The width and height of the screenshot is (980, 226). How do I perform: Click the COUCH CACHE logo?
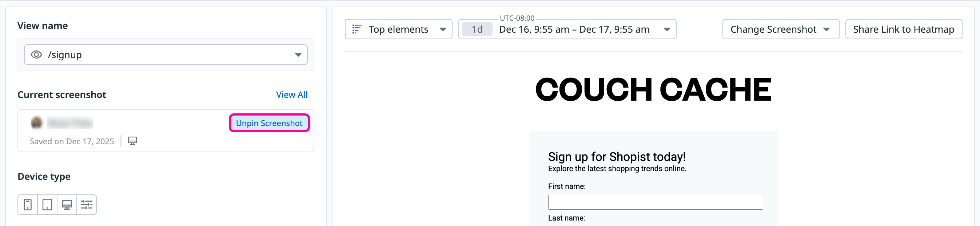(x=653, y=90)
